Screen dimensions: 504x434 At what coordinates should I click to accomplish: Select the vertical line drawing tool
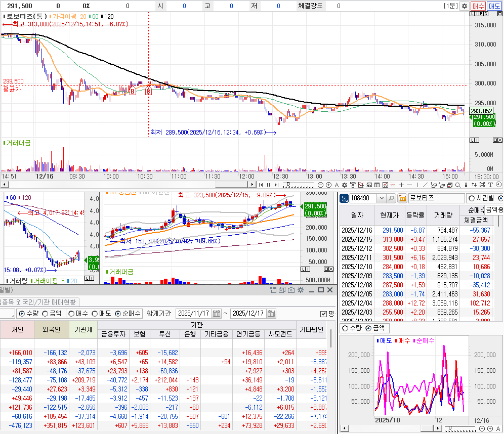pos(417,185)
